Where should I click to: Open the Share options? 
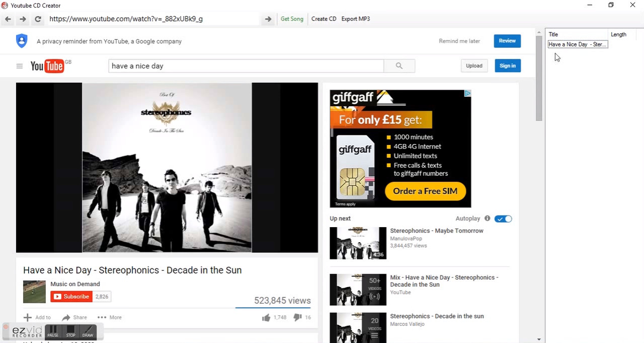coord(74,317)
